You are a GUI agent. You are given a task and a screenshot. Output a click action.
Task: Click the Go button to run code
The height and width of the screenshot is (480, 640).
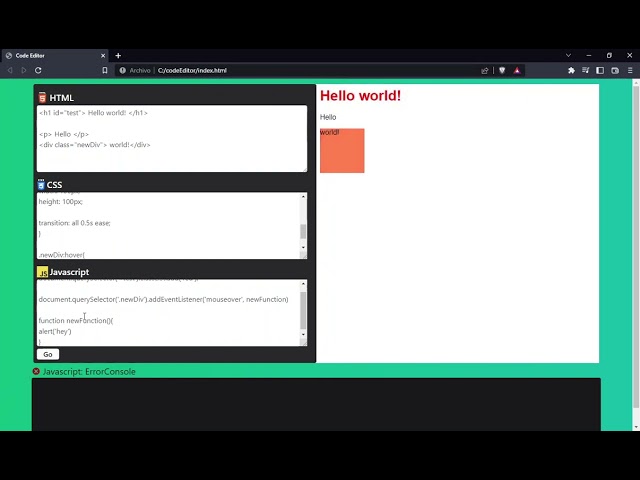48,354
